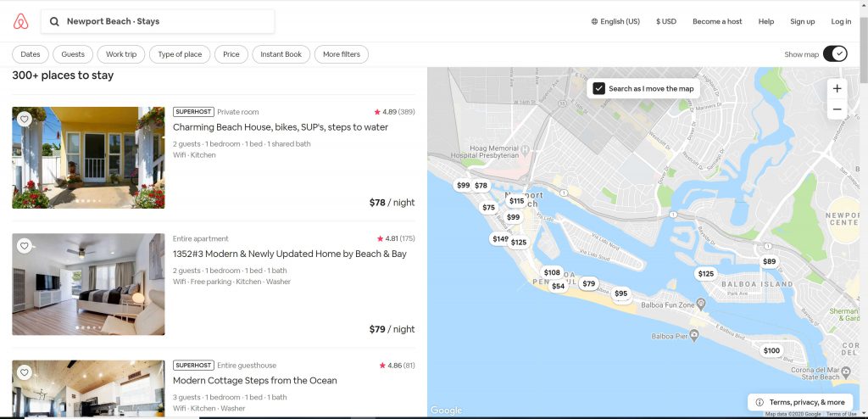Screen dimensions: 868x419
Task: Open the Guests filter
Action: [x=73, y=54]
